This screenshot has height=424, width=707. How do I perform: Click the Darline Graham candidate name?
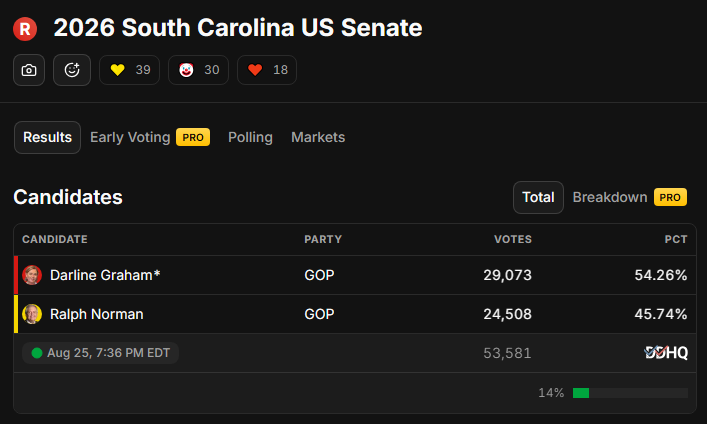click(x=105, y=275)
